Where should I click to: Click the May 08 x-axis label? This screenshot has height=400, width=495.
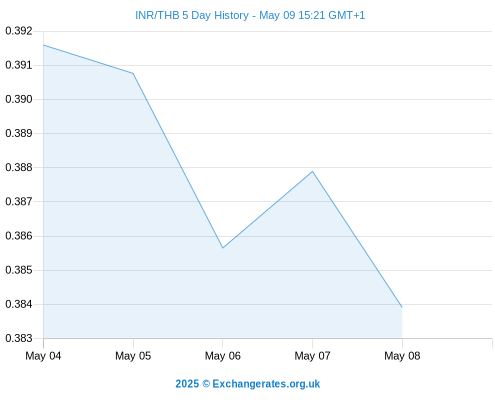tap(402, 356)
